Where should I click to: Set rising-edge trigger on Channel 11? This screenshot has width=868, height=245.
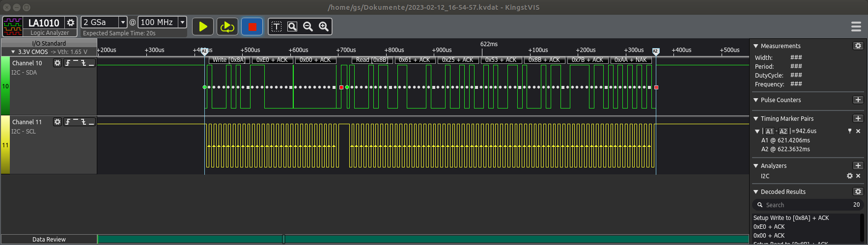(68, 122)
